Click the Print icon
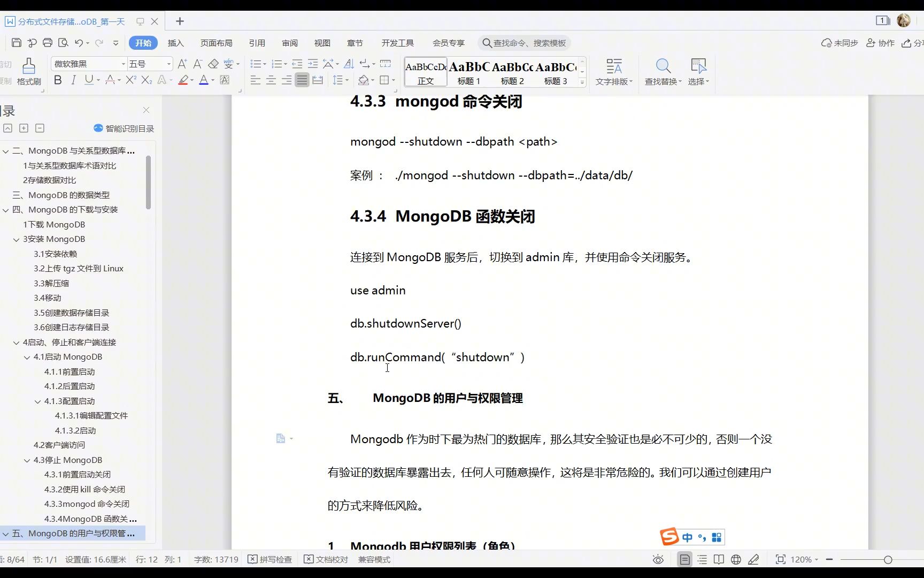Image resolution: width=924 pixels, height=578 pixels. coord(48,43)
